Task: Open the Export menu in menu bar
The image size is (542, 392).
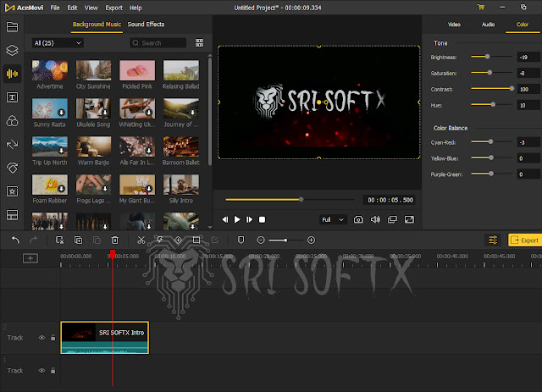Action: (x=113, y=8)
